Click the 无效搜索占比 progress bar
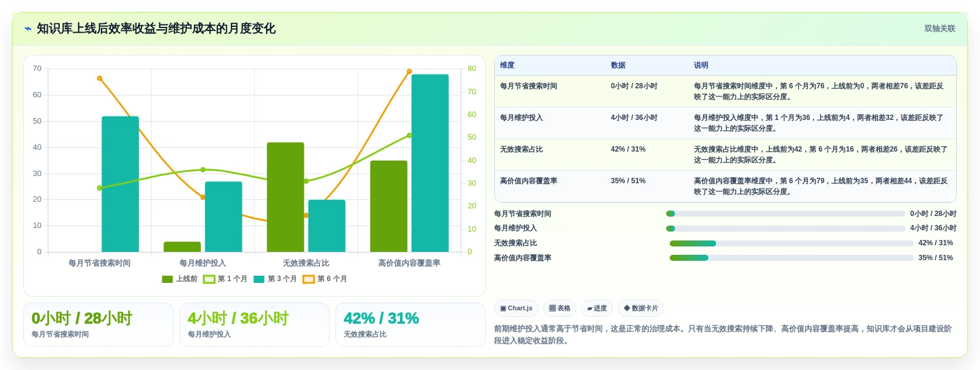980x370 pixels. point(791,243)
